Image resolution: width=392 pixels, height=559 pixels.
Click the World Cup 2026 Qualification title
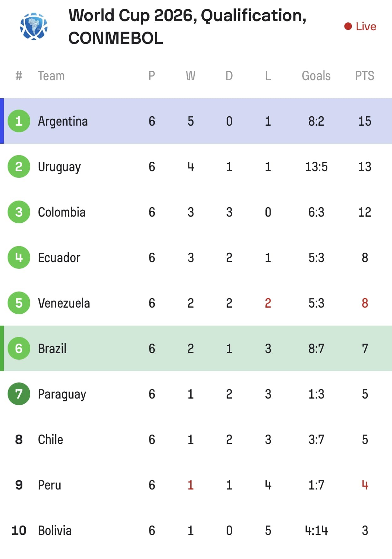pos(187,27)
